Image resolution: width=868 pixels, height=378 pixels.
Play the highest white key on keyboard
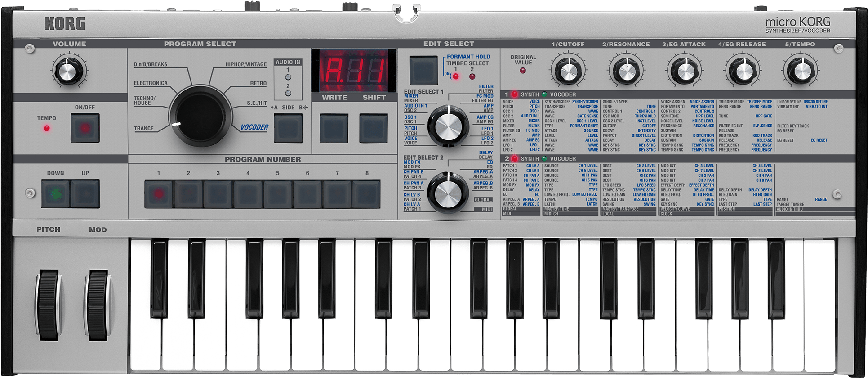pyautogui.click(x=819, y=306)
